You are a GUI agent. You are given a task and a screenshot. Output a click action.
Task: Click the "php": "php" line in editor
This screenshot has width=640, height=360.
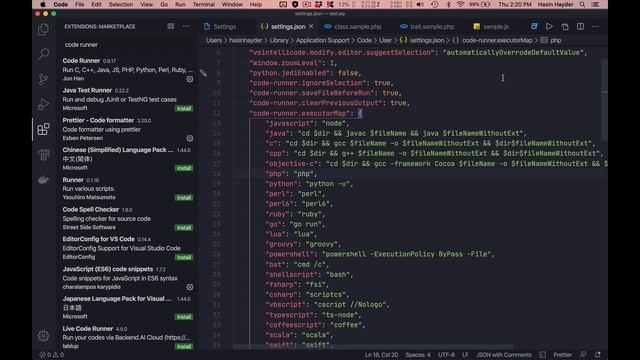tap(291, 174)
